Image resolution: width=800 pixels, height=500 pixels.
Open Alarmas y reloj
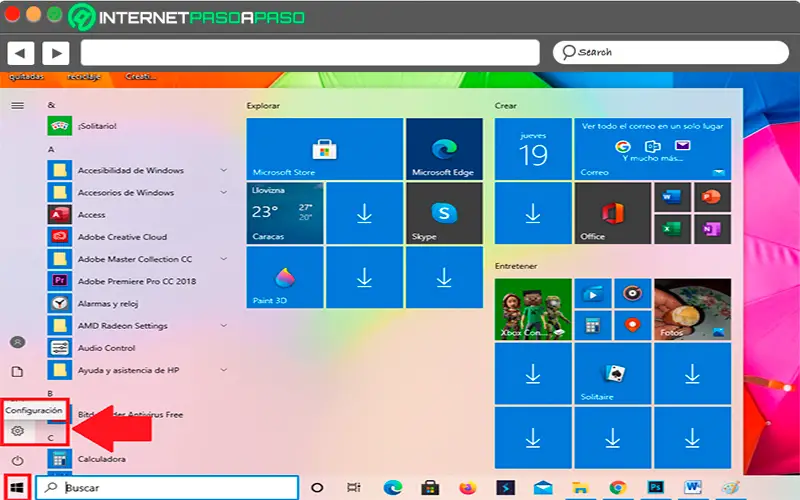[138, 303]
